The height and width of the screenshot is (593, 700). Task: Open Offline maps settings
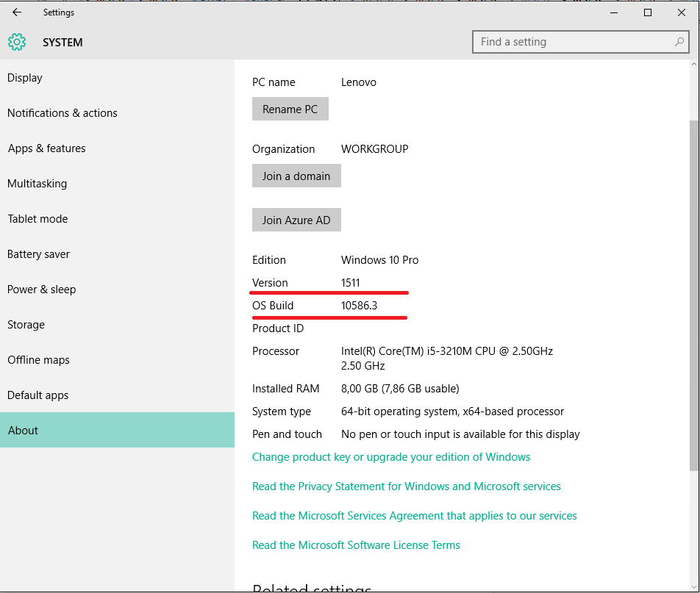[x=117, y=359]
